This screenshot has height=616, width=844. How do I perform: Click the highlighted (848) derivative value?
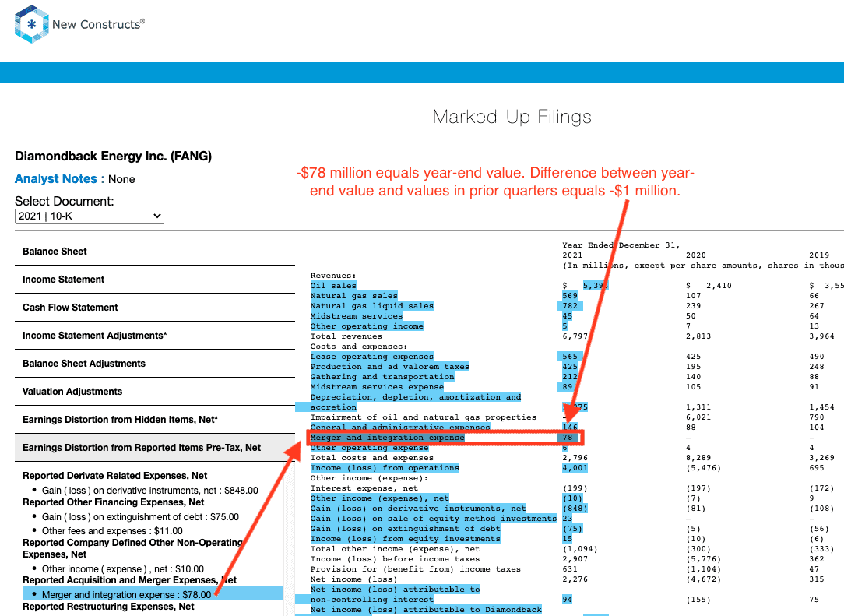pyautogui.click(x=575, y=509)
